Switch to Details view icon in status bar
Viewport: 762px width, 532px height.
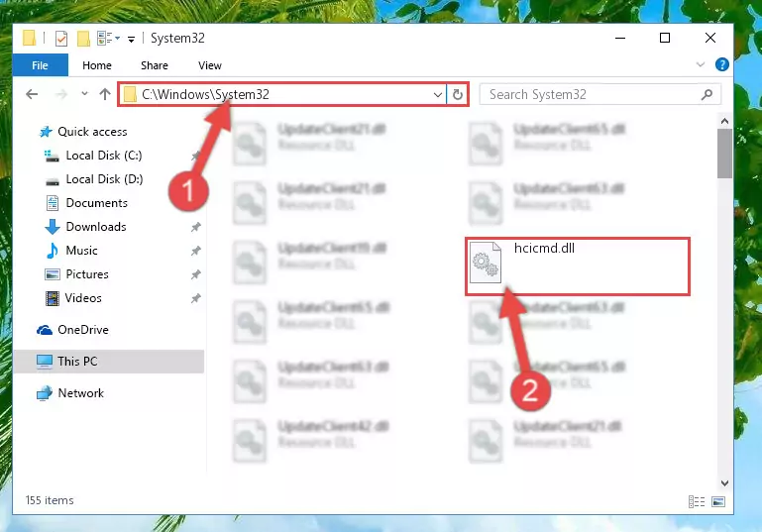tap(697, 501)
